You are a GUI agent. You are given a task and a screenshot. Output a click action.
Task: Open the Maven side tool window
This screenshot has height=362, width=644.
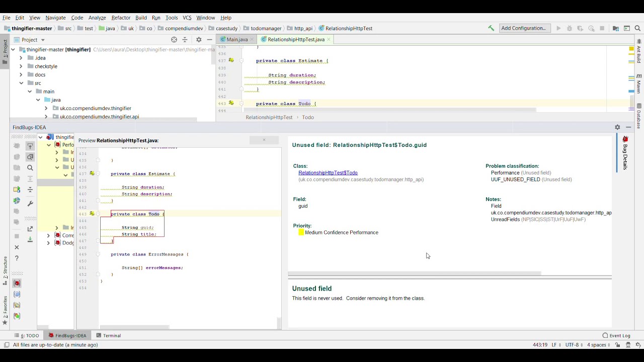(639, 83)
